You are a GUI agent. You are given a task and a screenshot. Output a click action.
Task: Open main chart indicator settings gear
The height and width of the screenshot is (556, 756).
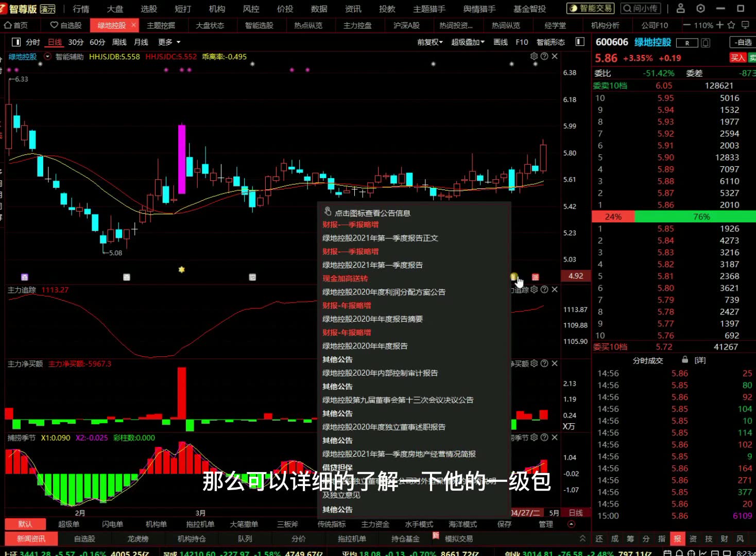coord(534,56)
